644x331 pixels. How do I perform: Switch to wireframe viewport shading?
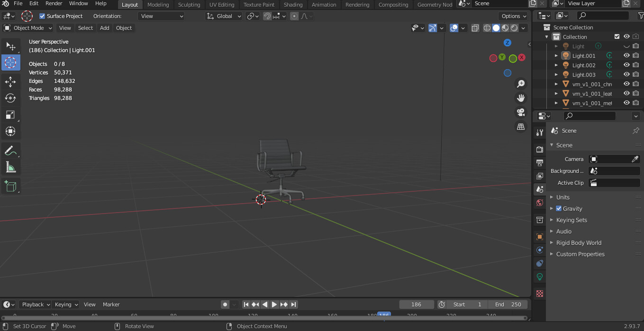[x=487, y=28]
